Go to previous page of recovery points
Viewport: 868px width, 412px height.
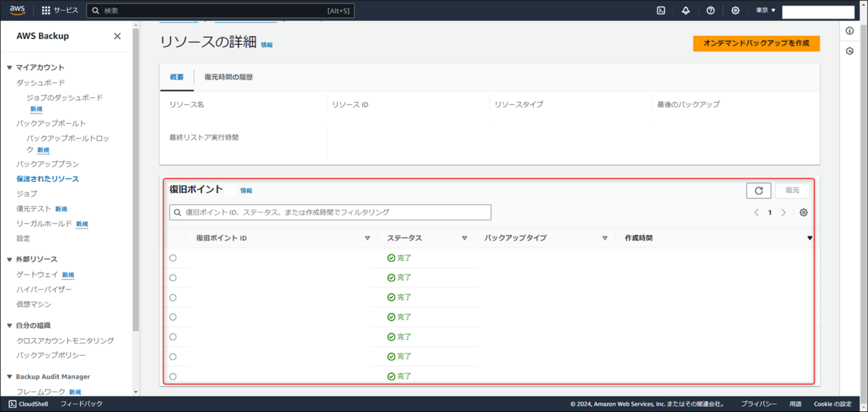pos(756,213)
